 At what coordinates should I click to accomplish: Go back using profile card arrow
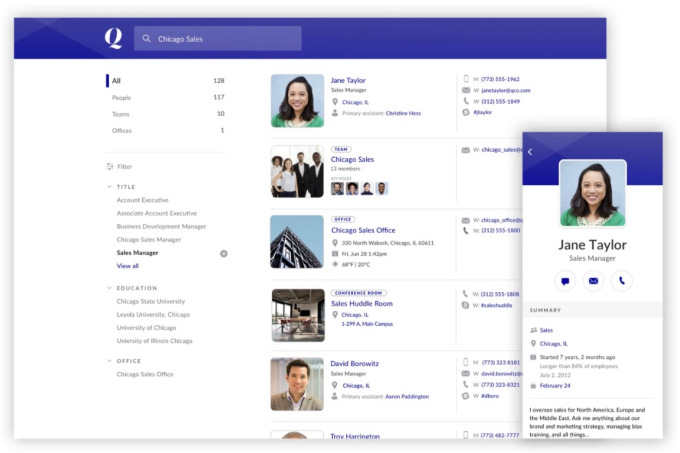(530, 152)
